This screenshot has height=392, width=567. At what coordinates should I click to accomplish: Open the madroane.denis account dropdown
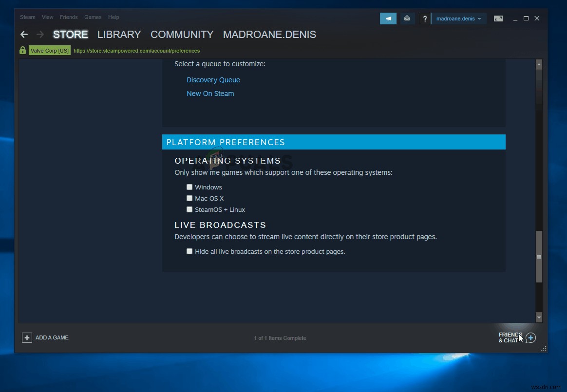458,18
